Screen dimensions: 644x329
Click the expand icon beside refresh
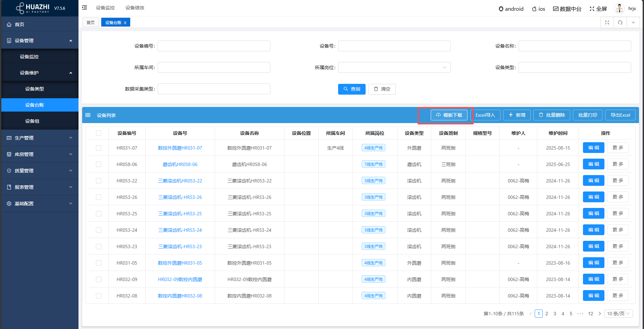tap(607, 22)
